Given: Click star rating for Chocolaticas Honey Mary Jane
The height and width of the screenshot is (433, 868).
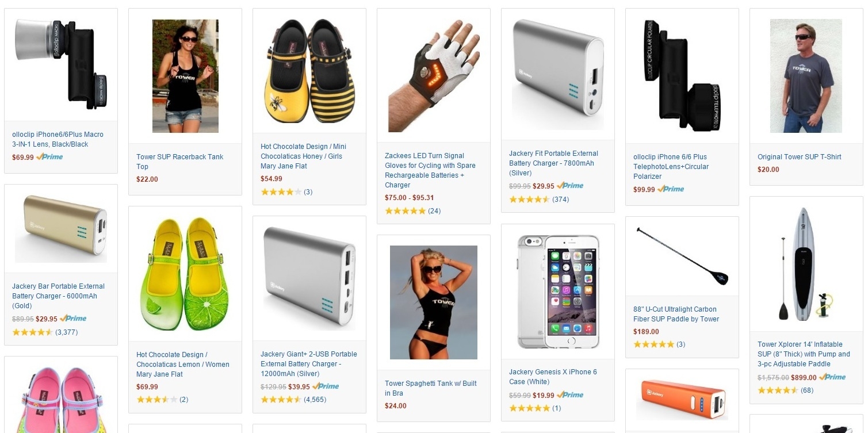Looking at the screenshot, I should tap(281, 192).
